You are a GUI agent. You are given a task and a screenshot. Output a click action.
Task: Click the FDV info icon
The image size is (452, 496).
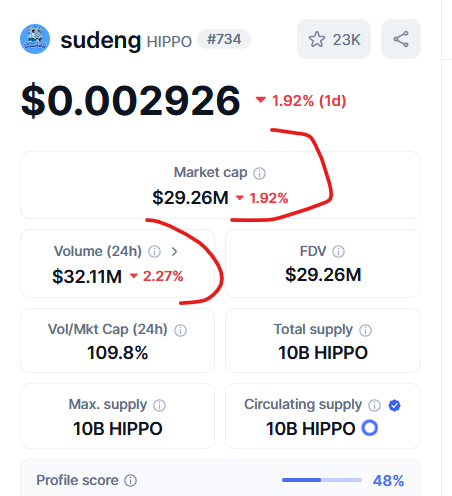(x=338, y=252)
